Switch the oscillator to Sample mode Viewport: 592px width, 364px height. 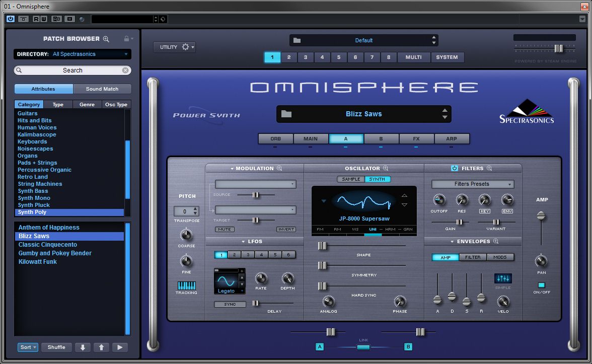click(351, 179)
